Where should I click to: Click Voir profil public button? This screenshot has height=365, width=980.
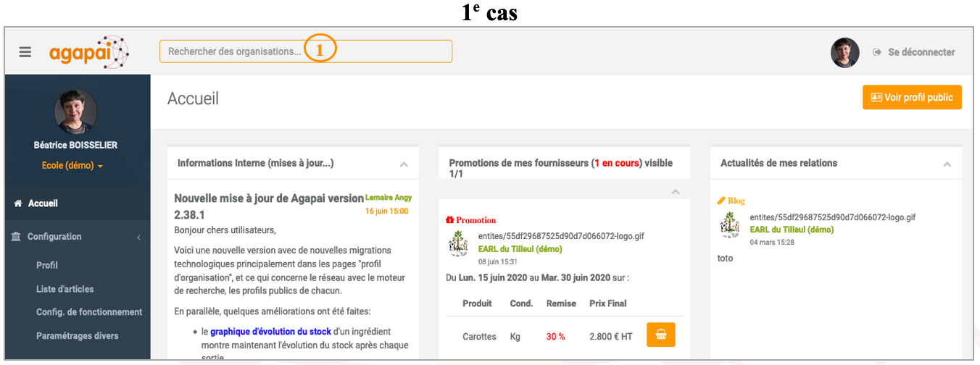tap(912, 97)
